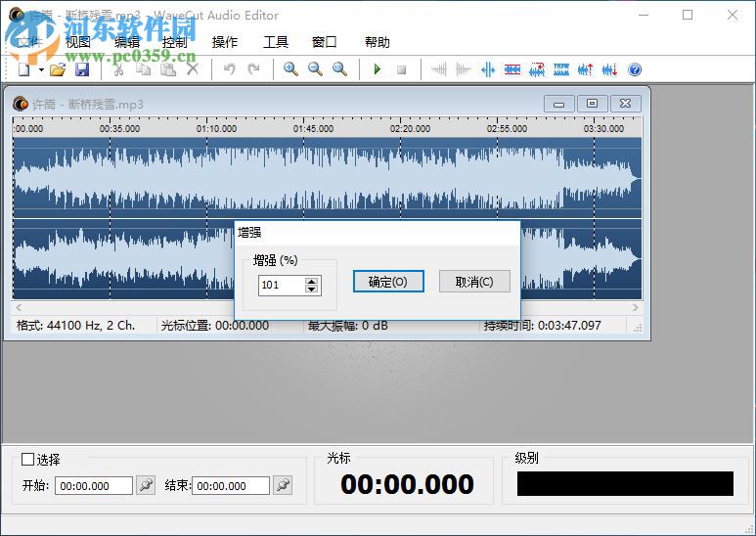This screenshot has width=756, height=536.
Task: Redo the action in toolbar
Action: (x=253, y=69)
